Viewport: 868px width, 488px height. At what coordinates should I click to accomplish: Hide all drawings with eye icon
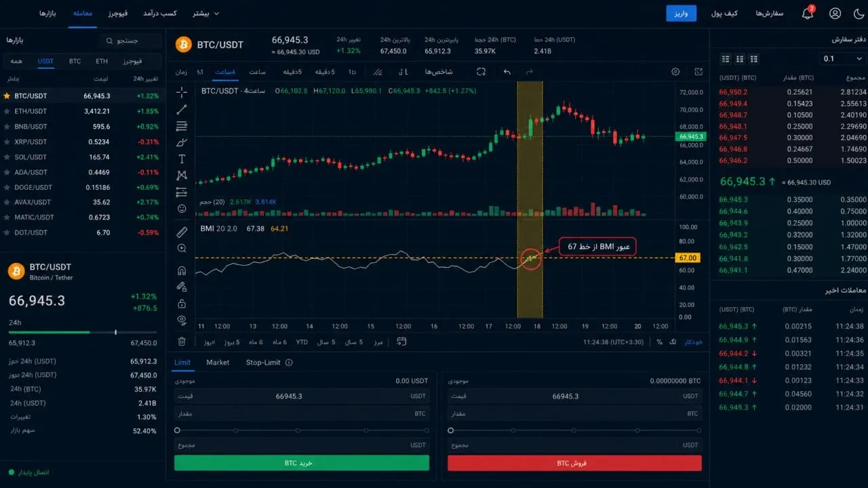(182, 320)
